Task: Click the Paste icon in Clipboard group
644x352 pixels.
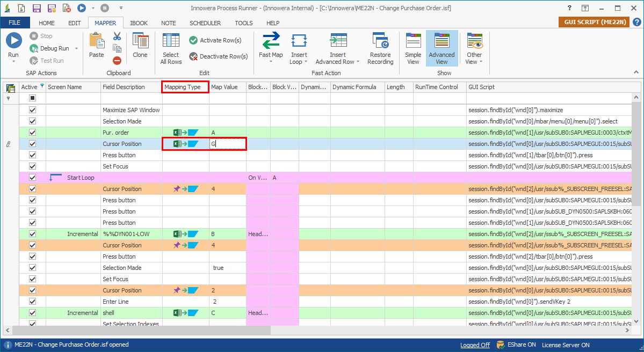Action: (x=96, y=40)
